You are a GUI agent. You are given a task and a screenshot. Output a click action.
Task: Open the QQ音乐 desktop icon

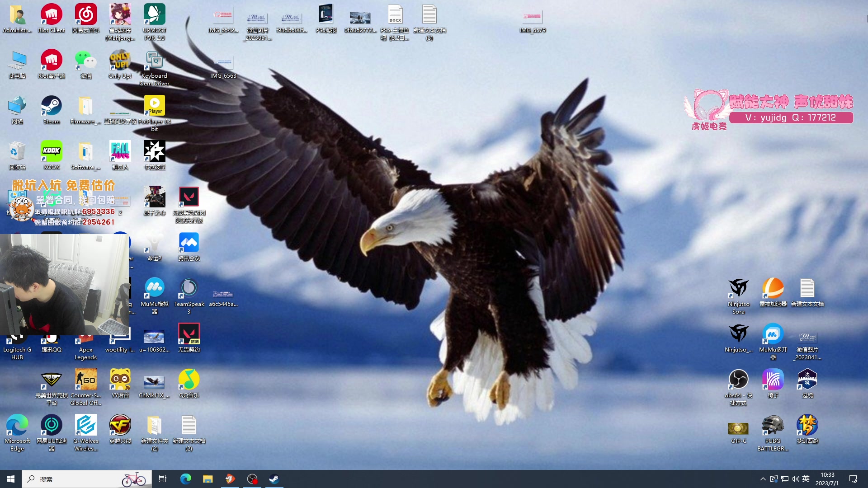[x=189, y=380]
